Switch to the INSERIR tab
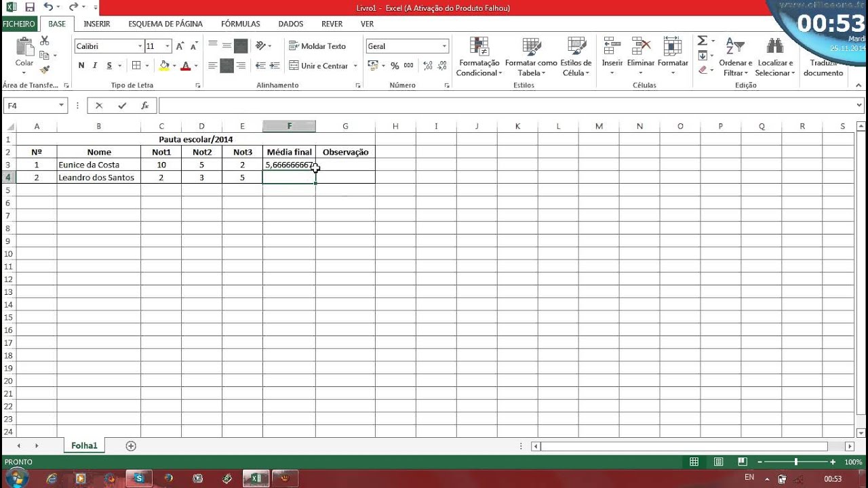The height and width of the screenshot is (488, 868). [97, 24]
